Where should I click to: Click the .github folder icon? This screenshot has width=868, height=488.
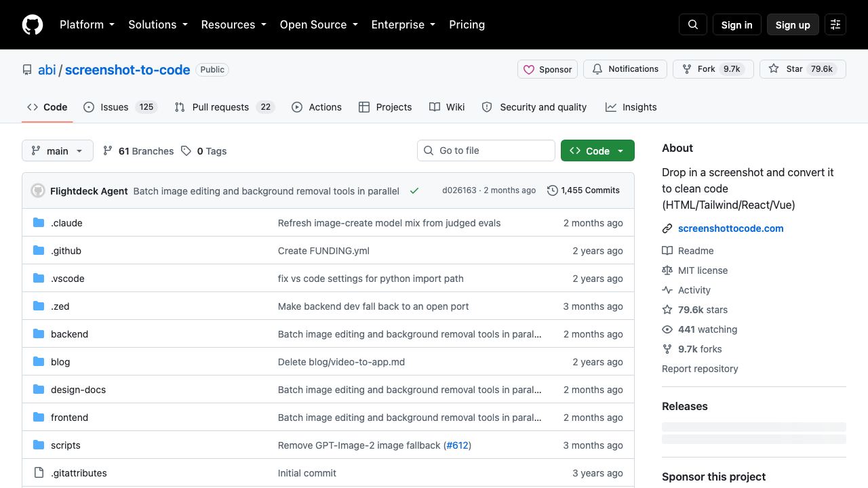[39, 251]
